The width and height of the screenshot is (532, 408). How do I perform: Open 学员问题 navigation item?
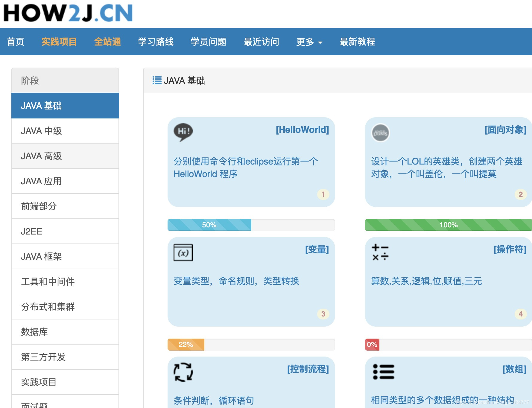pyautogui.click(x=209, y=42)
